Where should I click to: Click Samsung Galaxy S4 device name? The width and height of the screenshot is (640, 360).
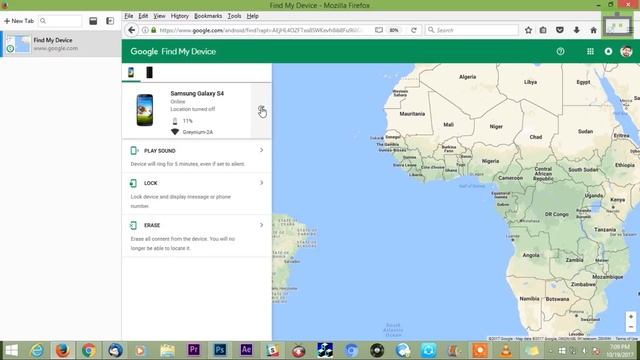point(197,93)
